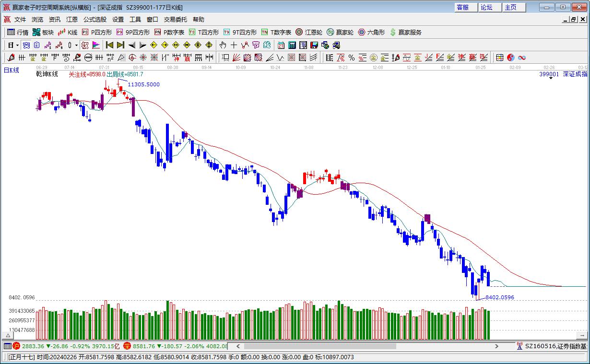Jump to last bar icon
Screen dimensions: 590x364
[120, 45]
